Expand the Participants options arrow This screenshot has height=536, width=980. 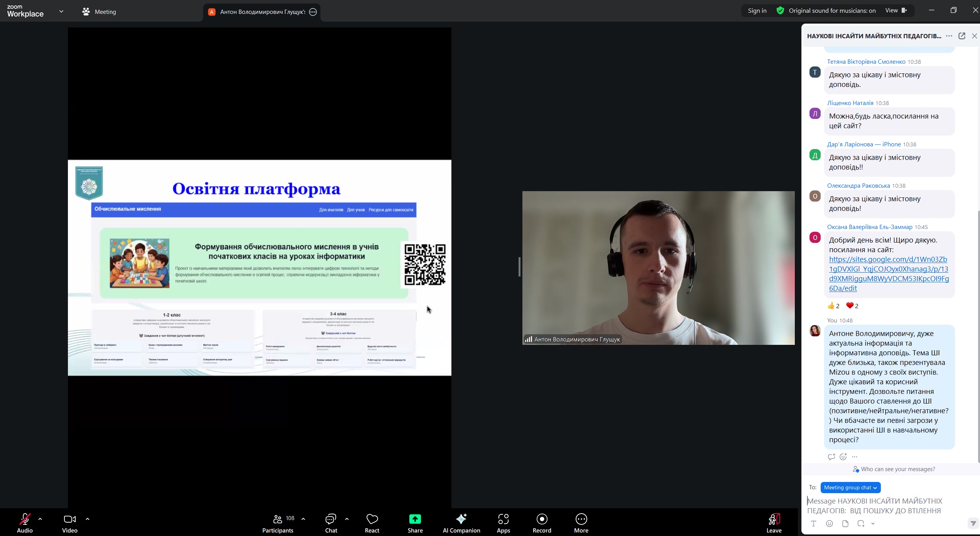tap(303, 519)
